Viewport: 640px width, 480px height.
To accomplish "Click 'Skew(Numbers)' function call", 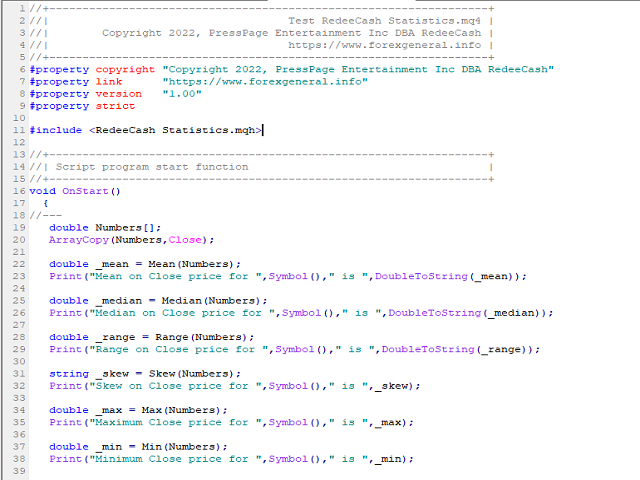I will click(191, 374).
